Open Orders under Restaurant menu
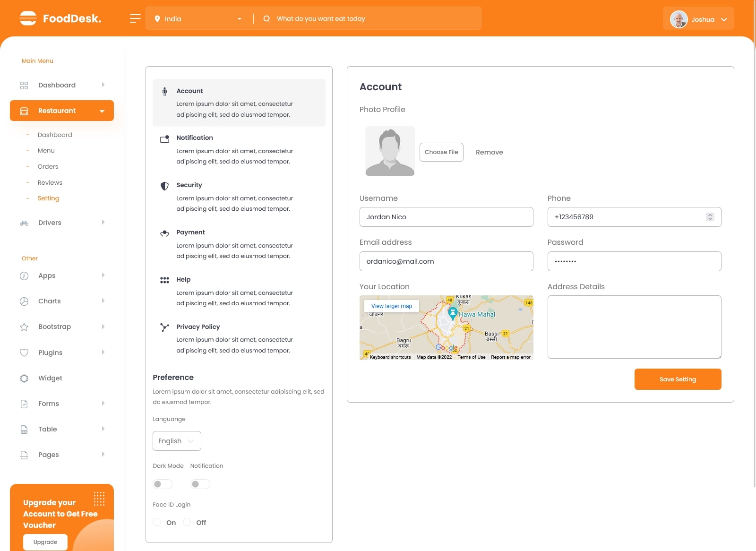 coord(48,166)
